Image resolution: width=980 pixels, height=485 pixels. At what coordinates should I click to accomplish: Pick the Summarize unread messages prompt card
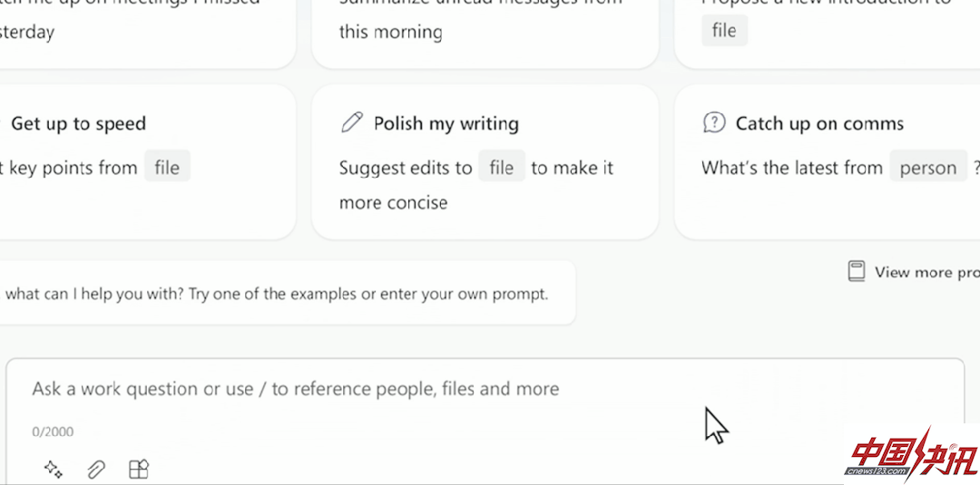click(x=485, y=33)
